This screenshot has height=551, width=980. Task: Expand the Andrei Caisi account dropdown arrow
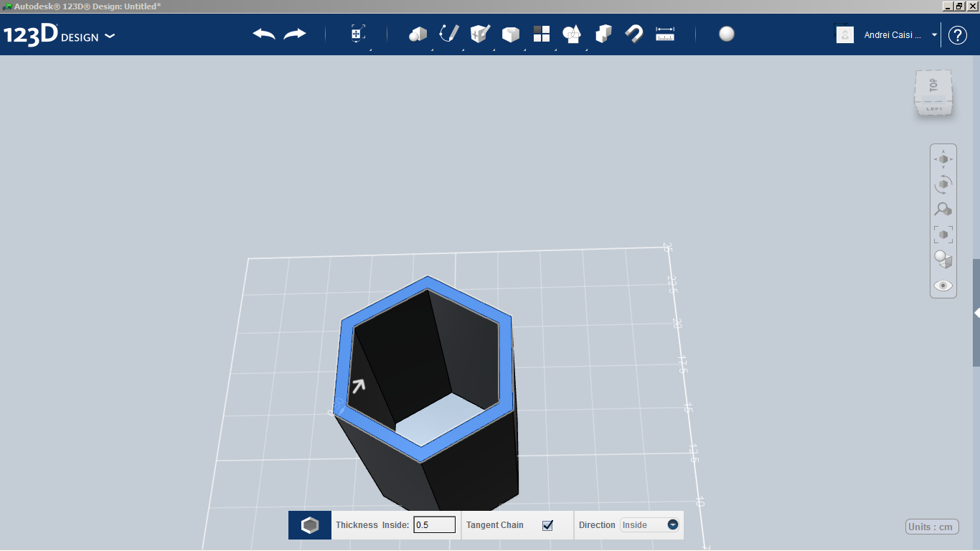(934, 34)
